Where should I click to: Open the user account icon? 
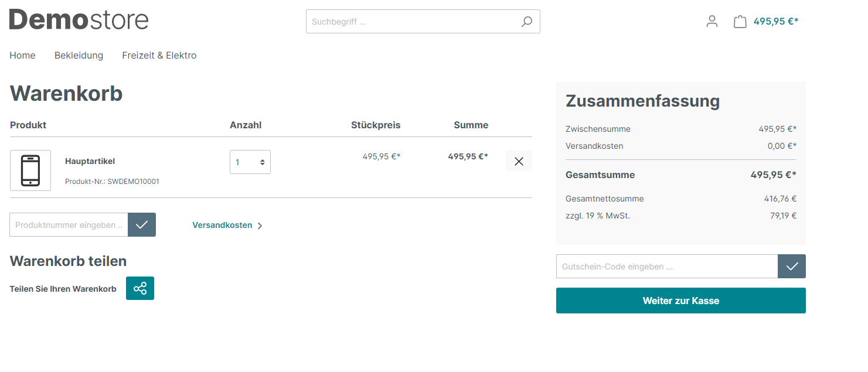(x=712, y=22)
